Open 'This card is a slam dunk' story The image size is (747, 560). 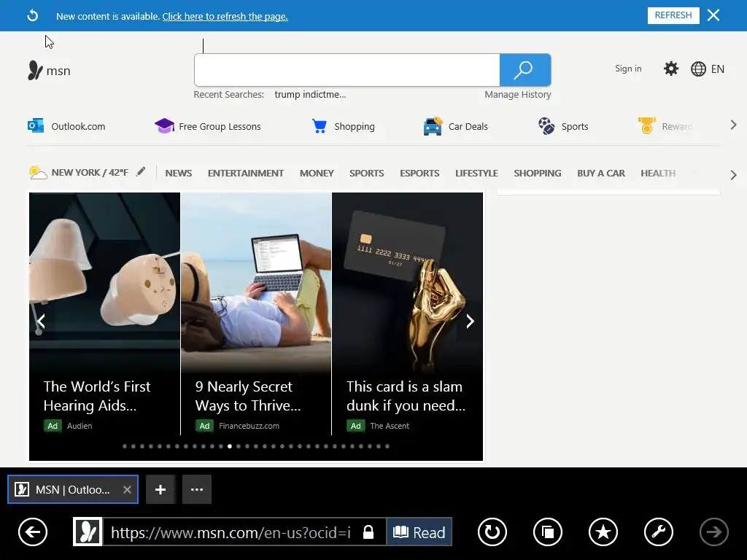pos(406,396)
